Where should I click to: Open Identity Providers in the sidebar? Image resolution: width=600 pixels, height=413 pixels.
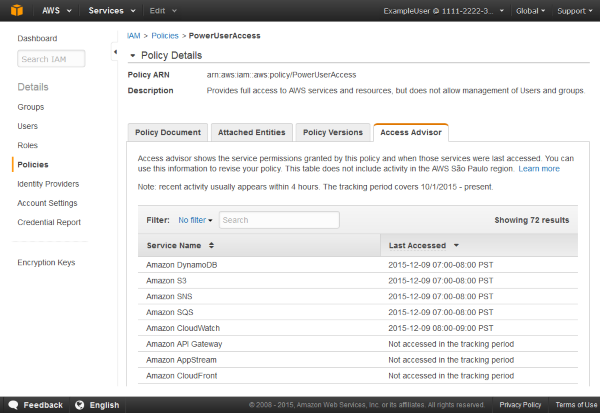tap(48, 184)
